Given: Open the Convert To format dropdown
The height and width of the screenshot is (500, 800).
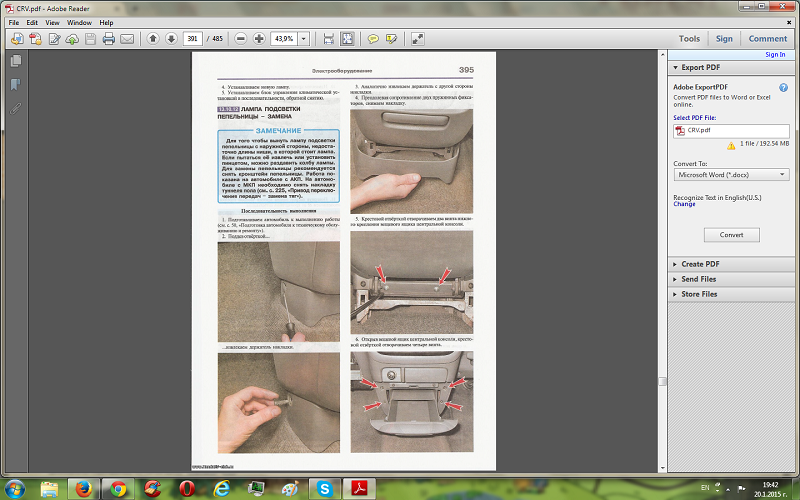Looking at the screenshot, I should pos(731,174).
